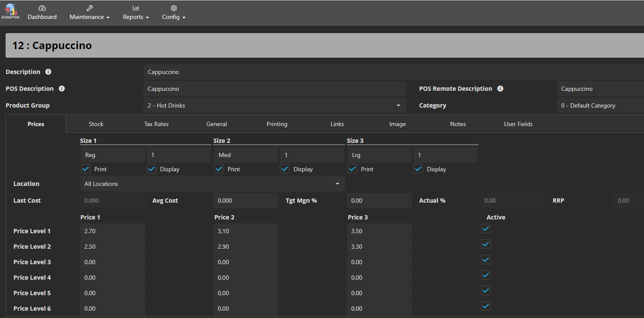Open the Tax Rates tab

[156, 124]
